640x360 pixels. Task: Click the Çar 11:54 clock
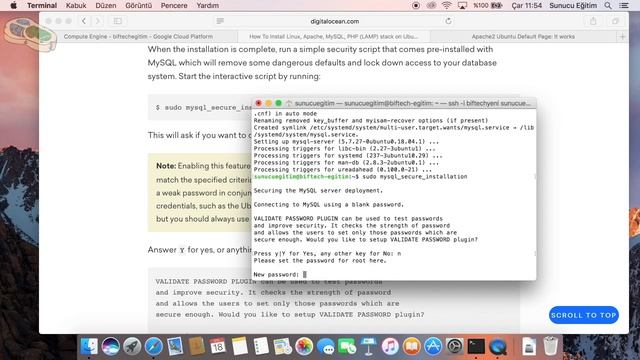[x=527, y=5]
